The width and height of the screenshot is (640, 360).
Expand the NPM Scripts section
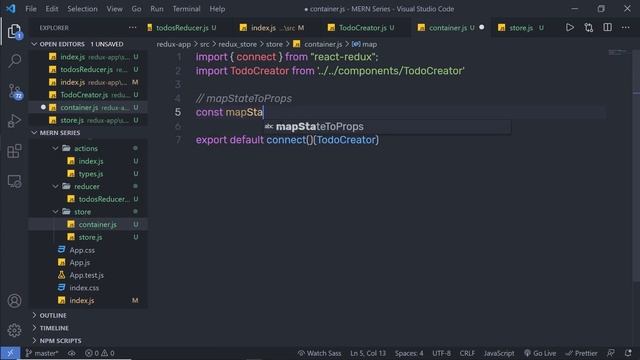pyautogui.click(x=34, y=340)
